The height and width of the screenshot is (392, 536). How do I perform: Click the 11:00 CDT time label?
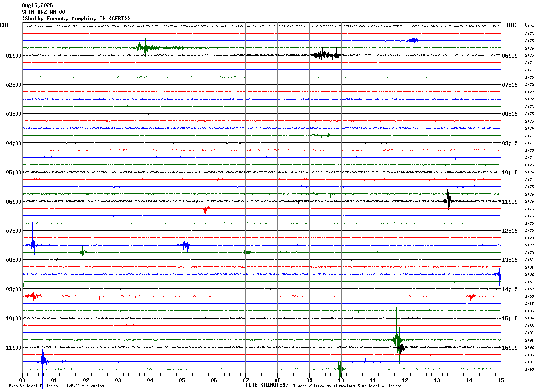[14, 348]
